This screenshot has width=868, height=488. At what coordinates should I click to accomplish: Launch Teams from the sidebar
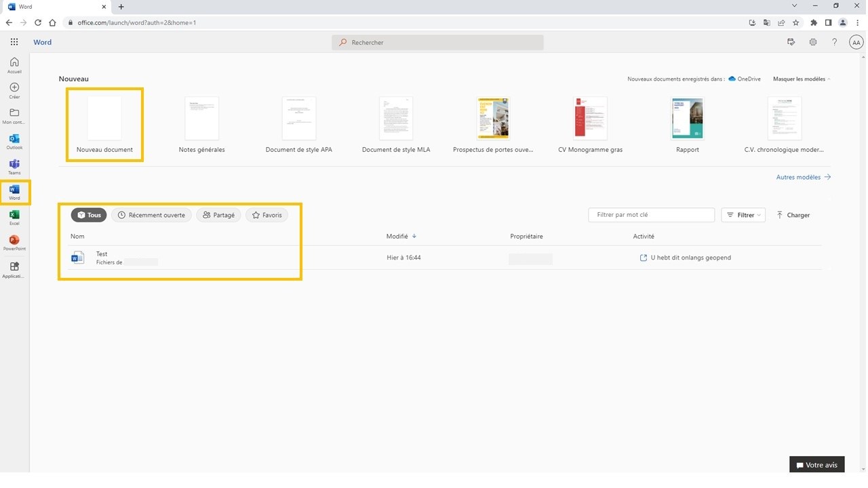14,167
